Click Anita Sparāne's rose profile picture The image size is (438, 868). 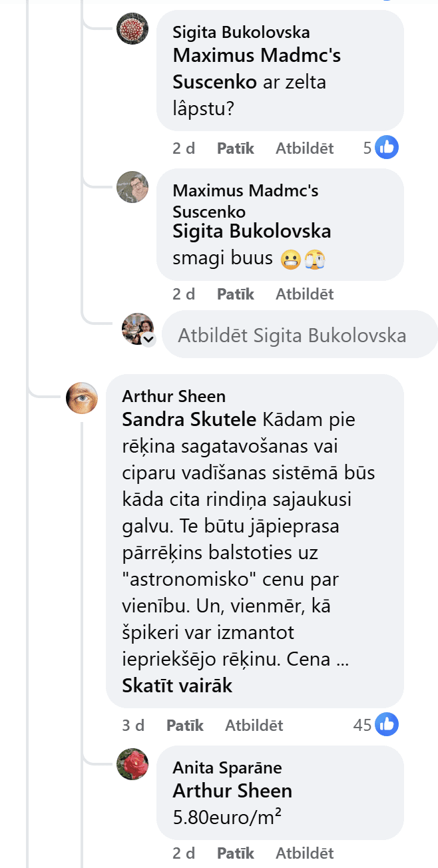pos(132,763)
